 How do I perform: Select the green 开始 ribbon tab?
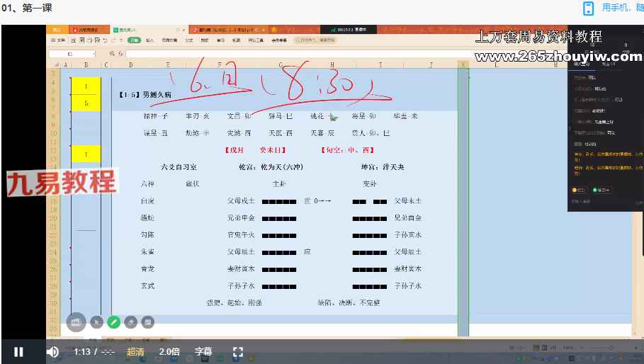tap(134, 40)
